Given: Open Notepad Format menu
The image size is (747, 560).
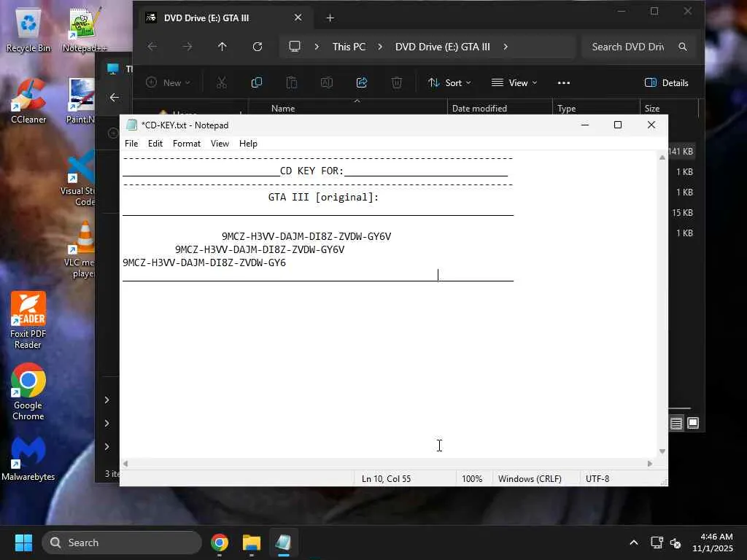Looking at the screenshot, I should (186, 144).
